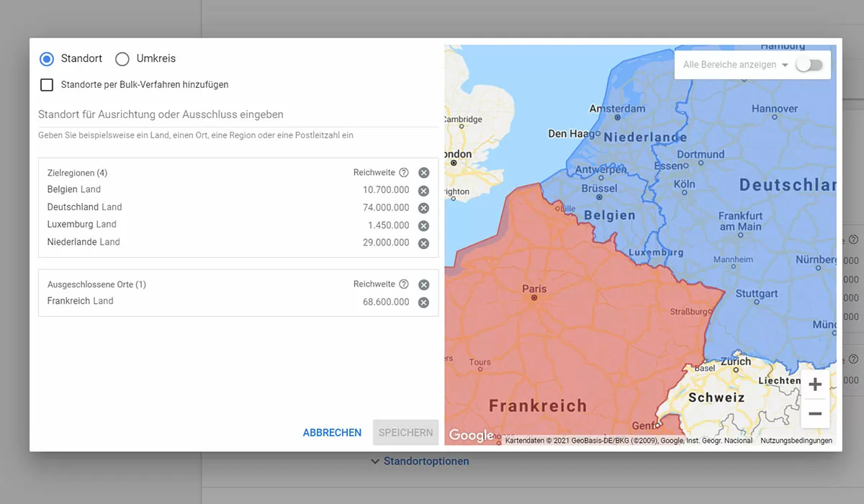This screenshot has height=504, width=864.
Task: Remove Deutschland from target regions
Action: 423,207
